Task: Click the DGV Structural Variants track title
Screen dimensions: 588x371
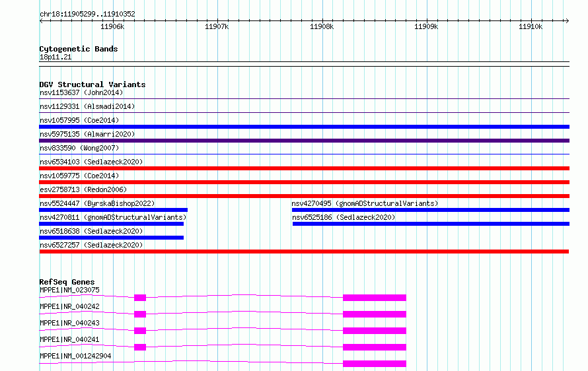Action: [92, 84]
